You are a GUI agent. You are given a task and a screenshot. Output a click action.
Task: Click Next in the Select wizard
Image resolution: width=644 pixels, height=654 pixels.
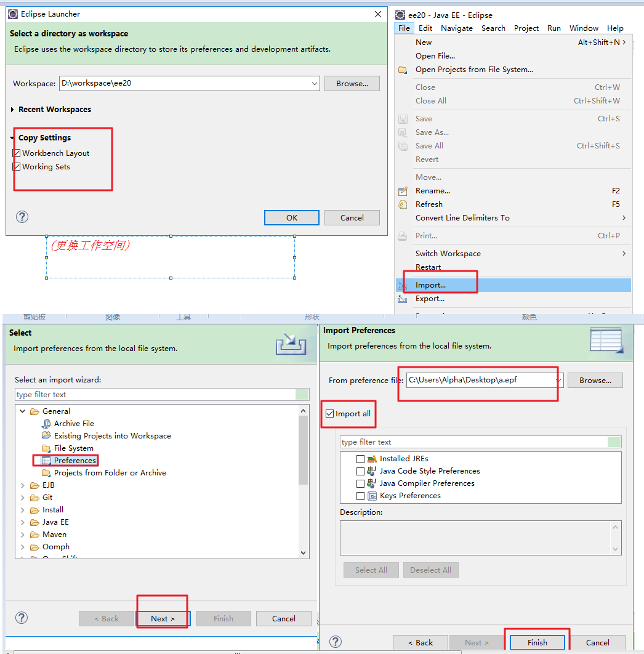click(163, 618)
